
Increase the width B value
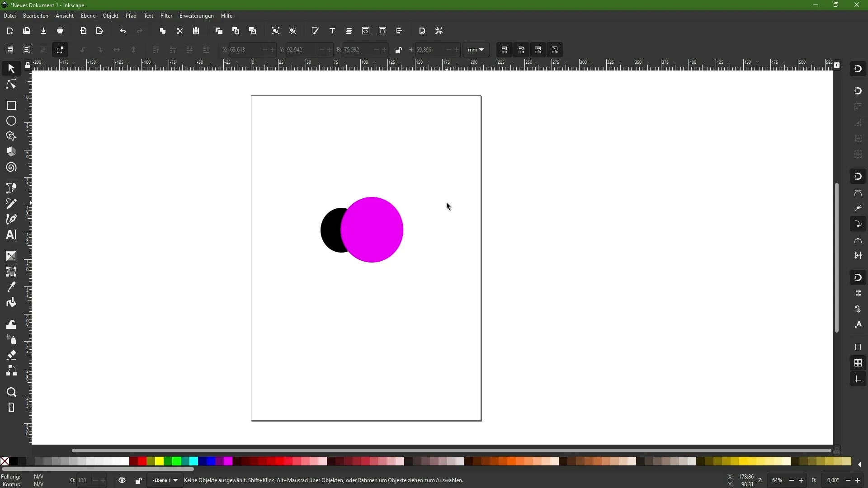[385, 50]
